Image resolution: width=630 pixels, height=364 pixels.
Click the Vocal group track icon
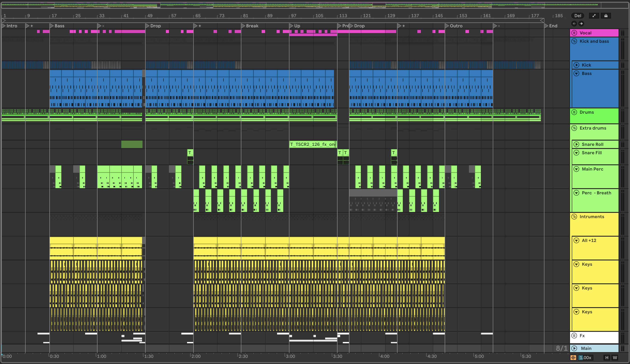pos(574,33)
